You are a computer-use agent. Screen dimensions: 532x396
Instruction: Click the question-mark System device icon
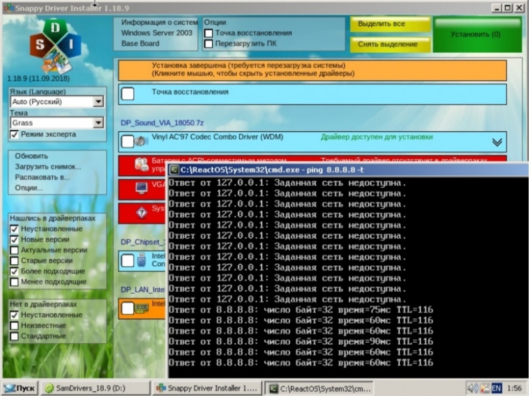click(x=141, y=213)
